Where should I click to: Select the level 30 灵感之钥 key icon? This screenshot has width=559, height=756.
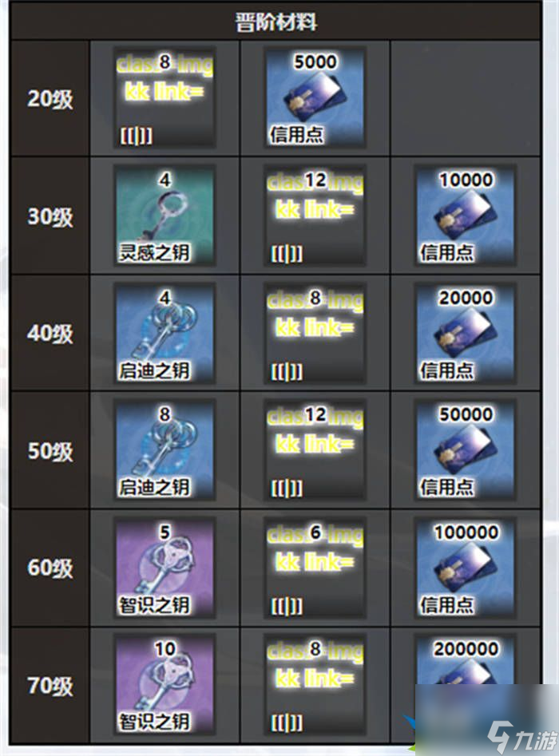pyautogui.click(x=165, y=216)
